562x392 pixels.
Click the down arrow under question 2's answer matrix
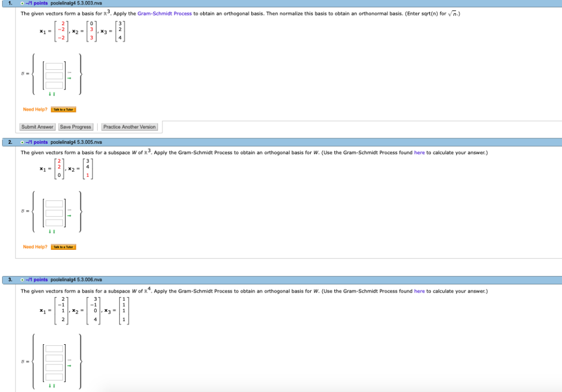tap(50, 231)
